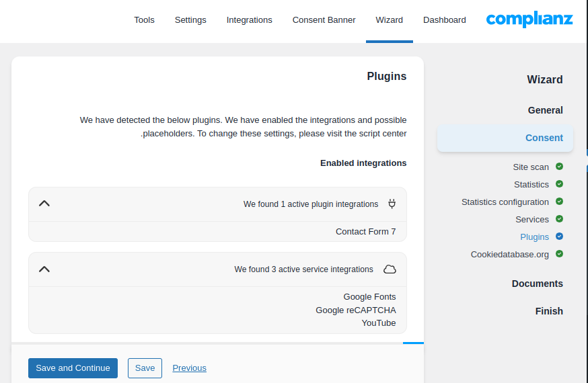This screenshot has height=383, width=588.
Task: Open the Integrations tab
Action: pyautogui.click(x=249, y=20)
